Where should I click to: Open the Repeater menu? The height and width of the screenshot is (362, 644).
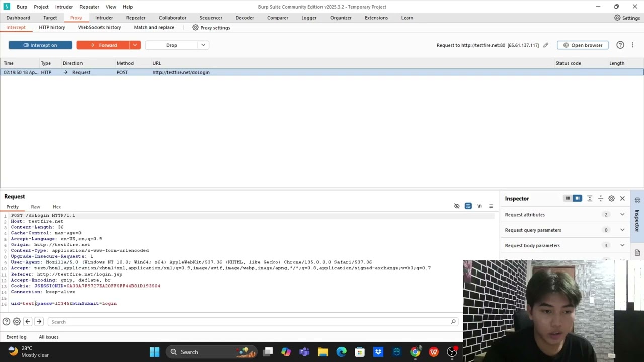pos(89,7)
